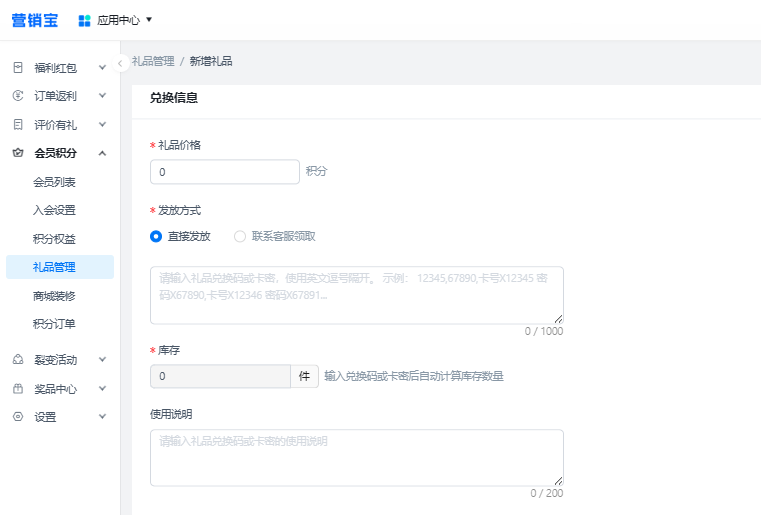
Task: Click the 礼品管理 breadcrumb link
Action: click(153, 61)
